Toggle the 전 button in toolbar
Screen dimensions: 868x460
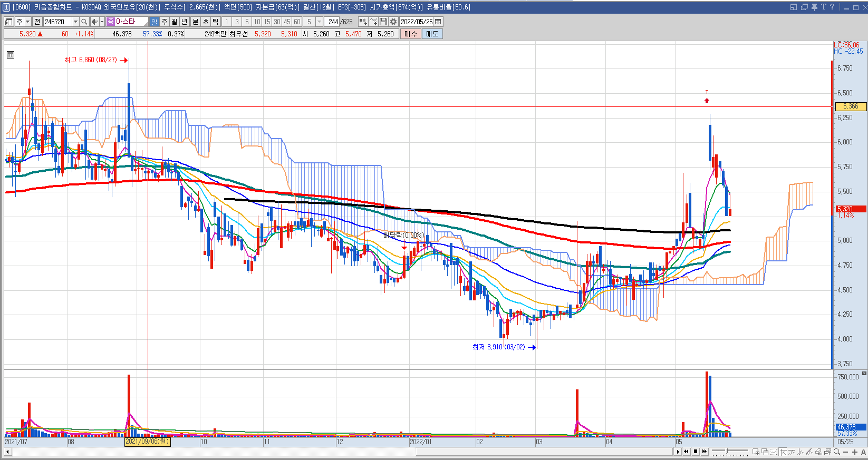click(37, 22)
